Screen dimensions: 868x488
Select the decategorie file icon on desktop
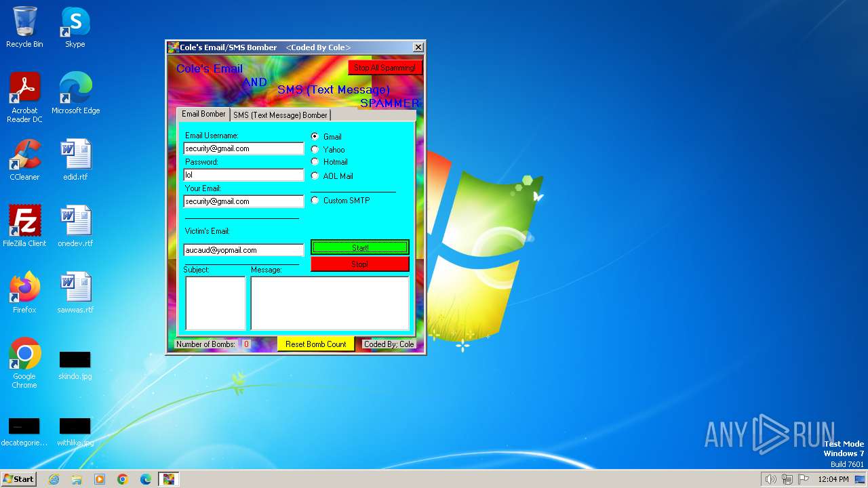point(24,432)
